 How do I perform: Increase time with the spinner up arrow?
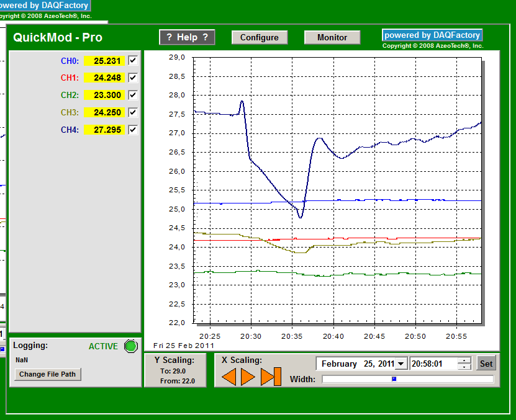[464, 361]
